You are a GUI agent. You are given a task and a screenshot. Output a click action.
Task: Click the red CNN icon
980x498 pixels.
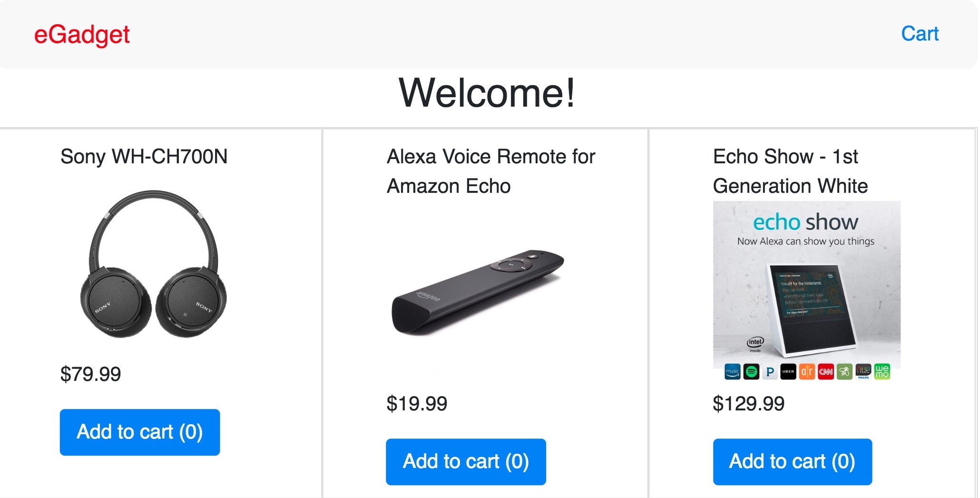point(825,372)
